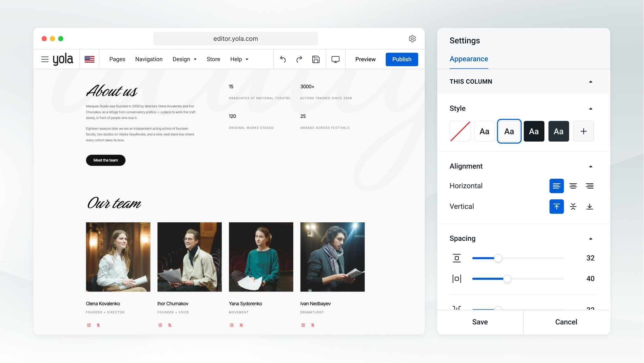This screenshot has width=644, height=363.
Task: Click the Save button in Settings
Action: 480,322
